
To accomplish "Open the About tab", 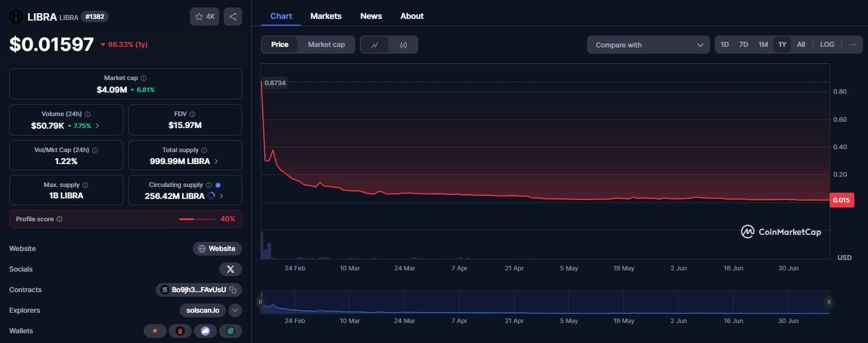I will (x=412, y=16).
